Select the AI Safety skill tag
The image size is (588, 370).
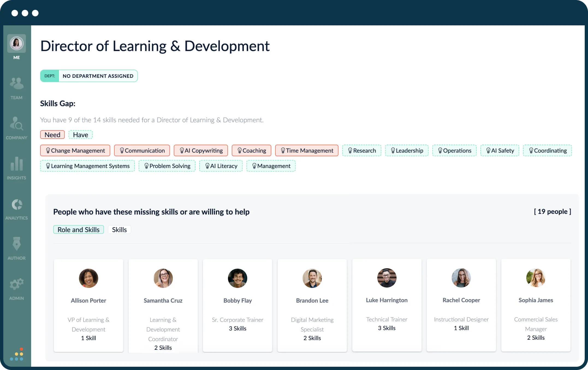click(500, 151)
